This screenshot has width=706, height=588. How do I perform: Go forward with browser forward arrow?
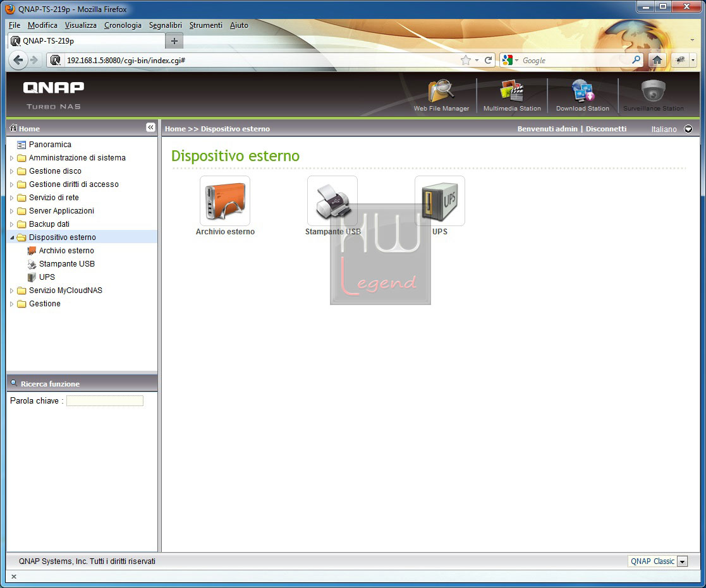[34, 60]
